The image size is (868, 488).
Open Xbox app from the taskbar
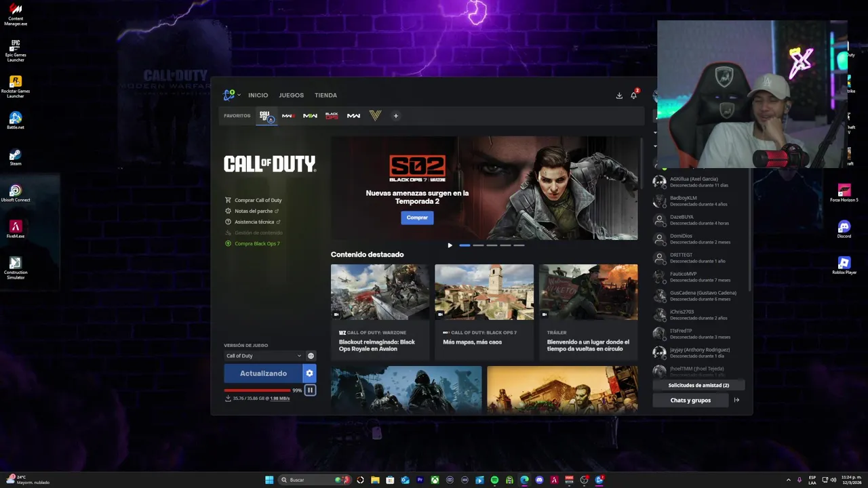[x=435, y=480]
